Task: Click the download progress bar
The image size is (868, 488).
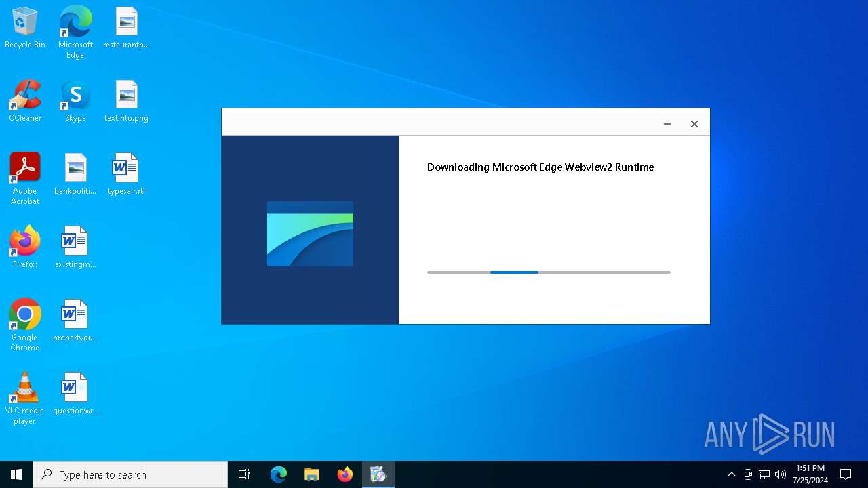Action: coord(549,272)
